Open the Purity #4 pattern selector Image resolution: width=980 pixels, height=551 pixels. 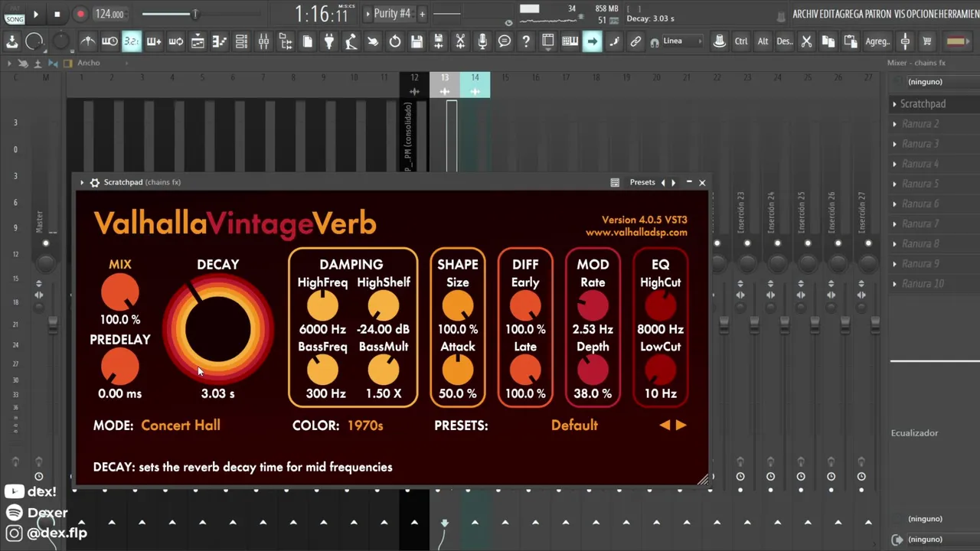coord(393,14)
